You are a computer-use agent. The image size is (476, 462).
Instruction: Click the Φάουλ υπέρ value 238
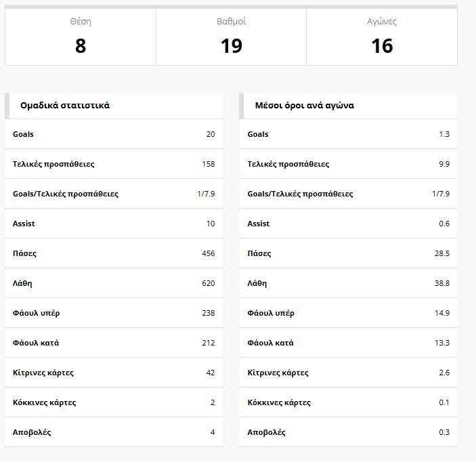click(208, 313)
